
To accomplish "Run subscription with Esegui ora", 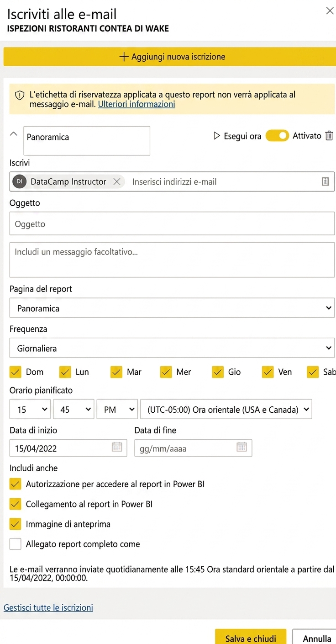I will [x=237, y=136].
